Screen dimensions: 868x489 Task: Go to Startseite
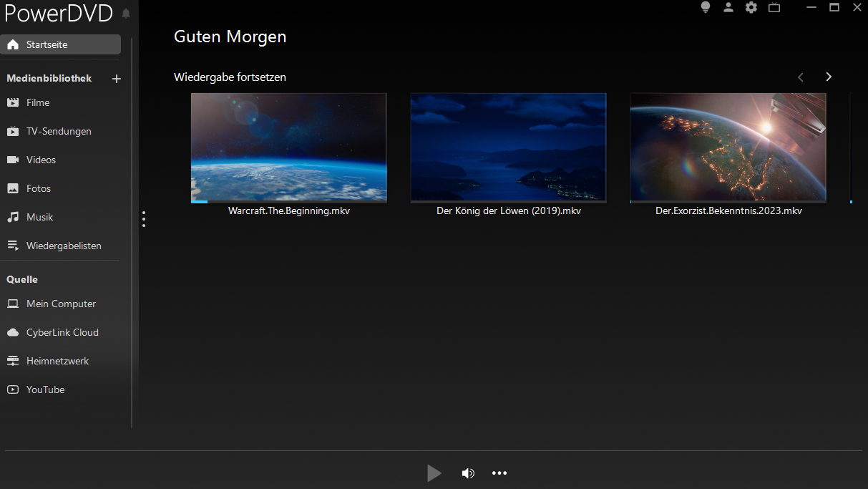tap(61, 44)
